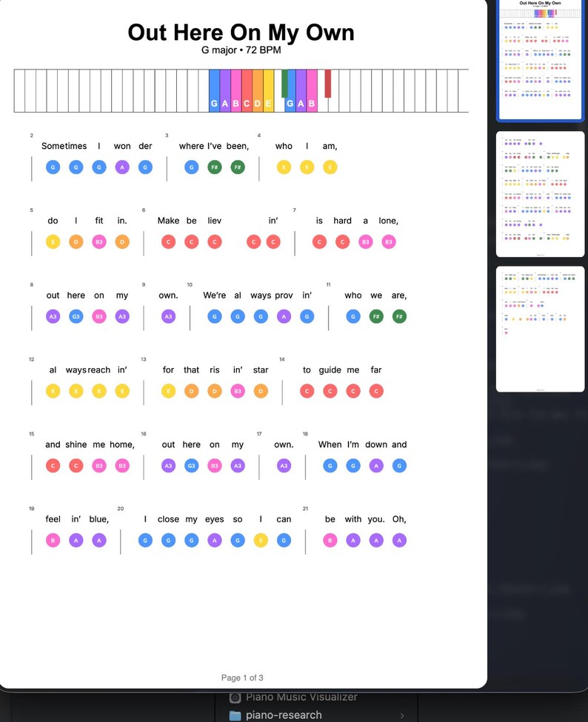588x722 pixels.
Task: Click the lyric 'lone,'
Action: pyautogui.click(x=388, y=221)
